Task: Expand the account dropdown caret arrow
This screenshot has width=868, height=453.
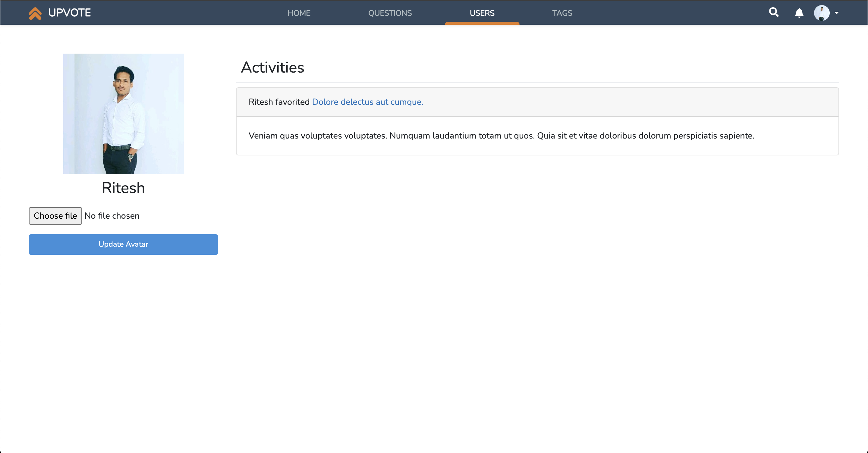Action: pos(837,13)
